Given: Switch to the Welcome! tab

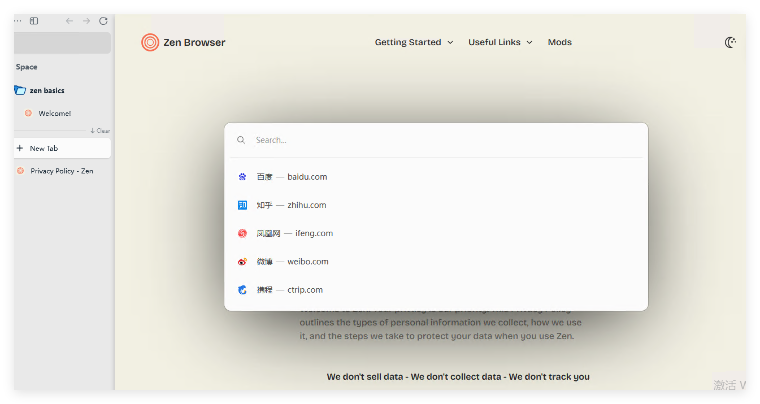Looking at the screenshot, I should [x=63, y=113].
